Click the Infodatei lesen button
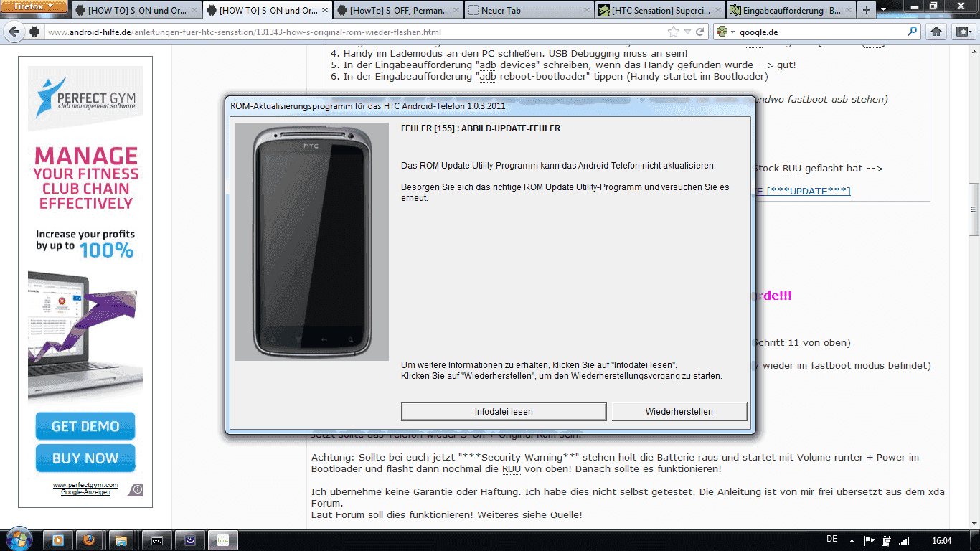This screenshot has height=551, width=980. pyautogui.click(x=504, y=411)
